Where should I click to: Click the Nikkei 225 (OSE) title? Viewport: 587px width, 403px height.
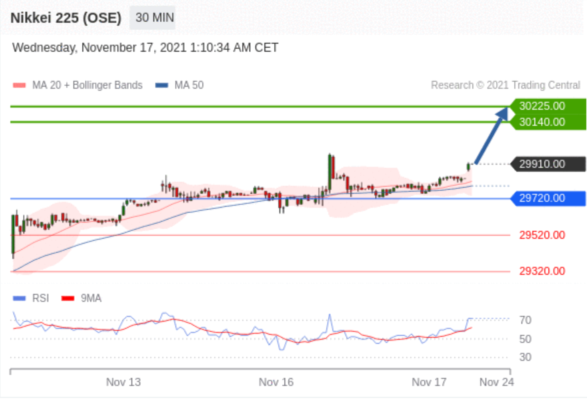66,18
